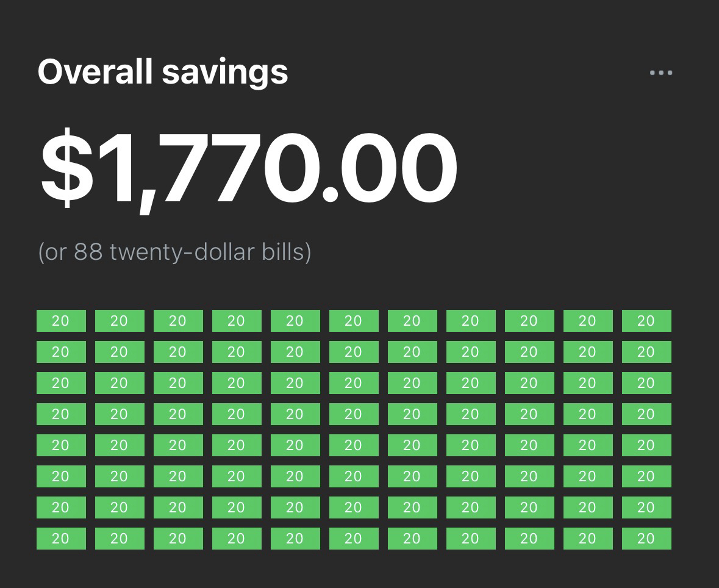Click the second bill in the seventh row
719x588 pixels.
120,507
